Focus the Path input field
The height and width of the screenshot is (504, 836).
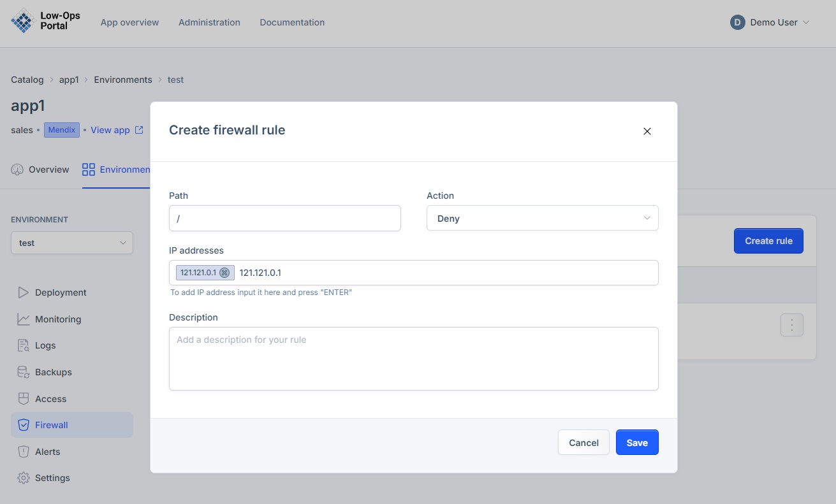coord(285,219)
